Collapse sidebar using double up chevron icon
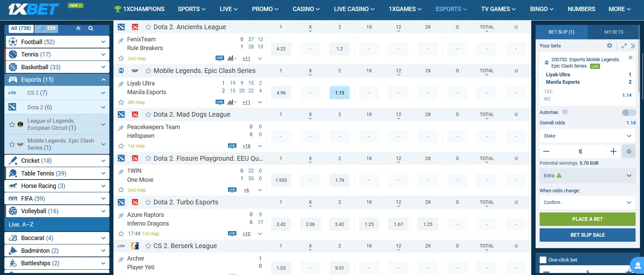644x275 pixels. tap(78, 29)
